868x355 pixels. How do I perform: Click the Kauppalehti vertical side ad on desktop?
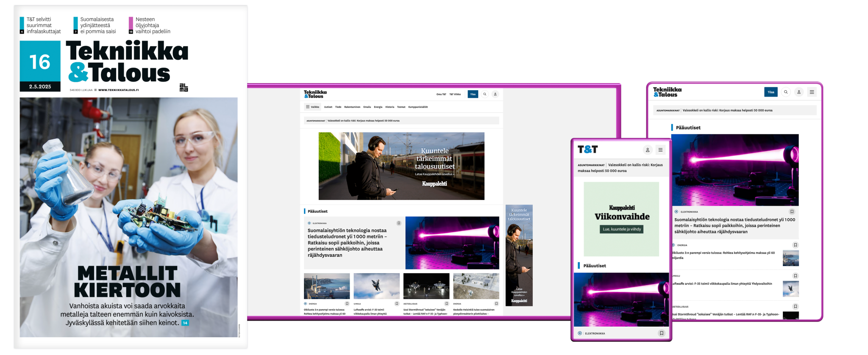click(x=519, y=255)
